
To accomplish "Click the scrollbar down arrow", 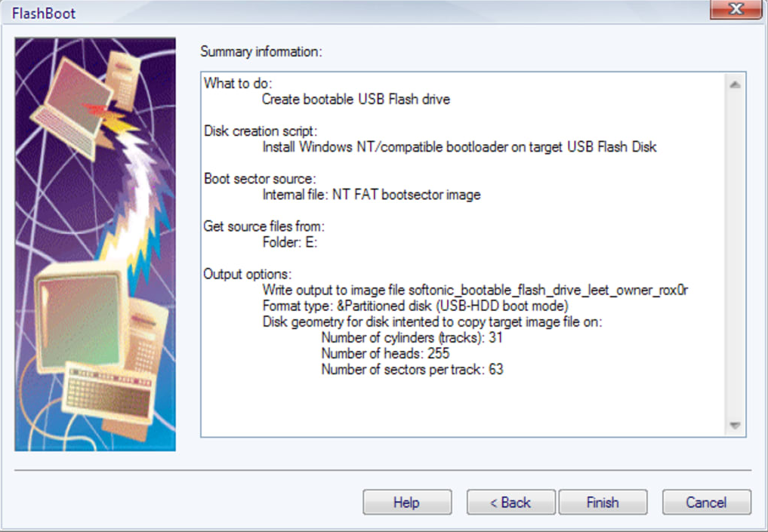I will 735,426.
